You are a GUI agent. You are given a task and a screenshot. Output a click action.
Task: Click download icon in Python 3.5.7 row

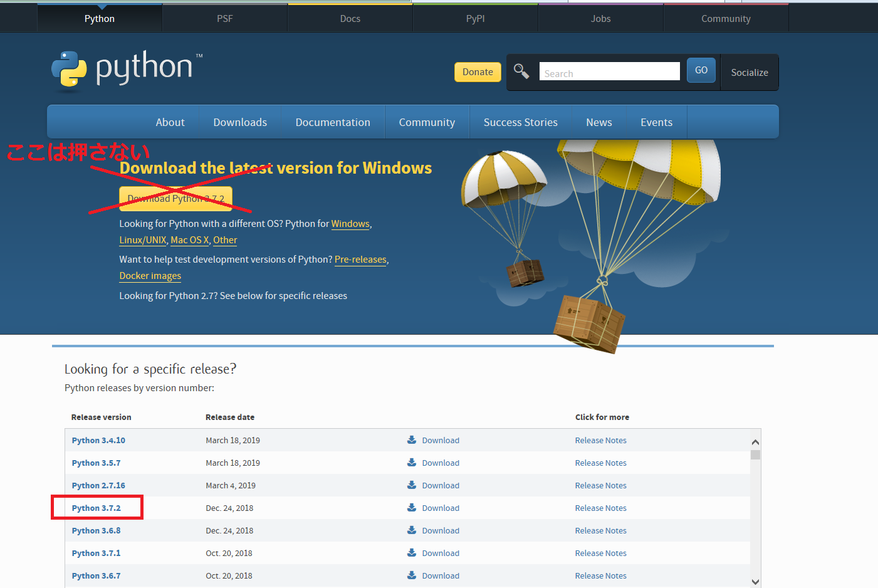412,463
